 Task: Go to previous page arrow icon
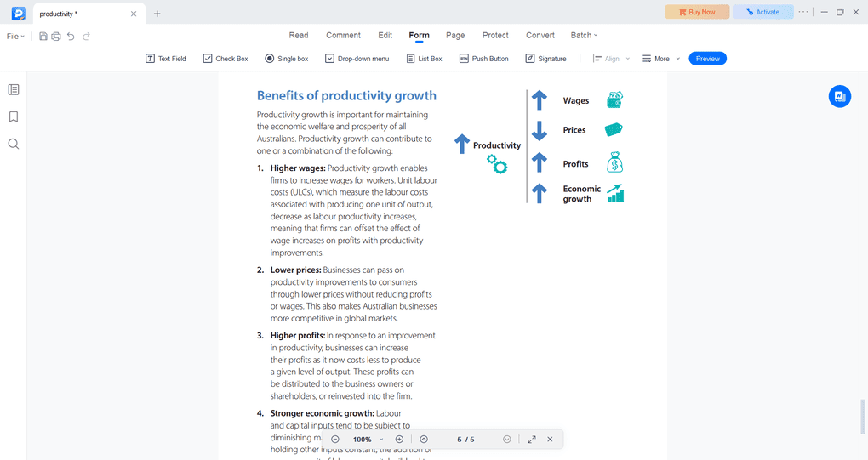[424, 440]
